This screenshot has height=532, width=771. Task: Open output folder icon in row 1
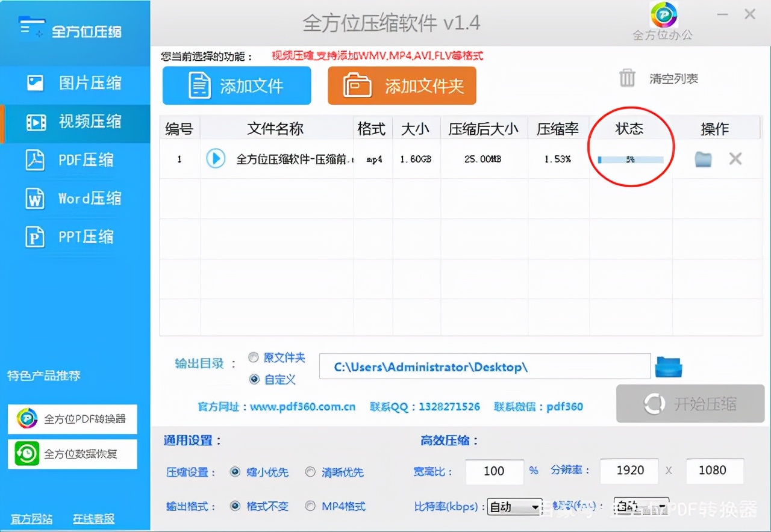[703, 159]
